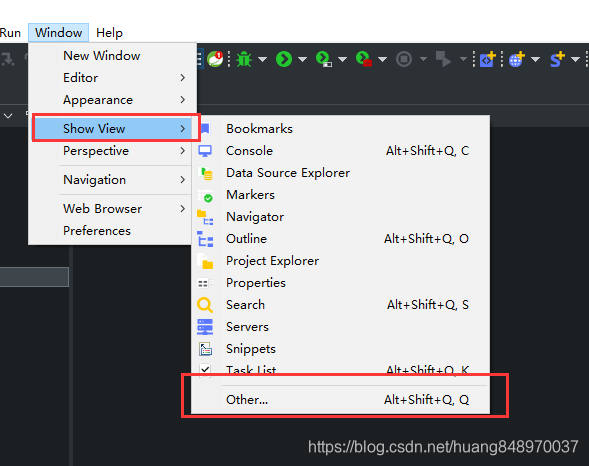Screen dimensions: 589x466
Task: Click the Navigator label
Action: (255, 217)
